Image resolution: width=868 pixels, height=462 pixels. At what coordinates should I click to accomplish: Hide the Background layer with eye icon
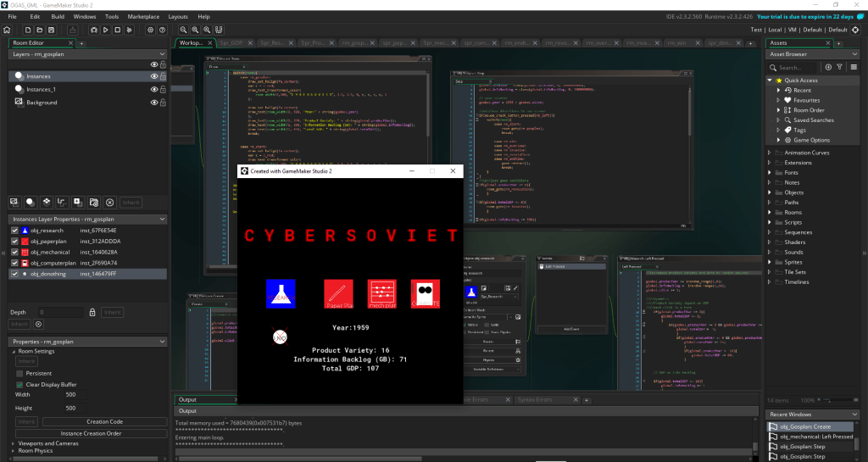[154, 103]
